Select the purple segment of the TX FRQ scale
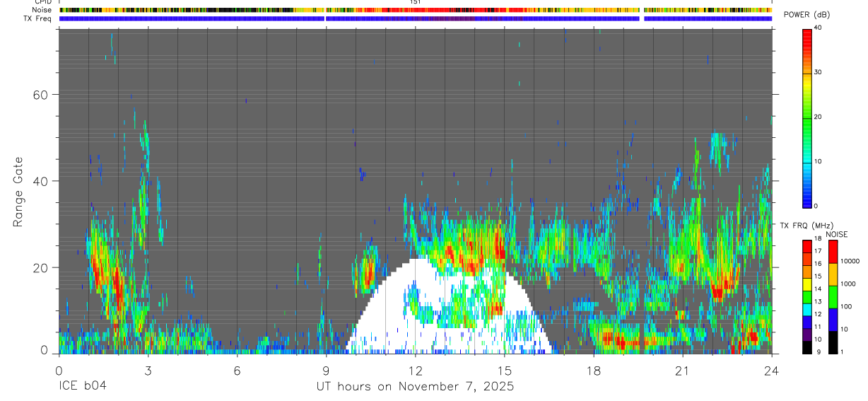Image resolution: width=868 pixels, height=401 pixels. tap(807, 335)
